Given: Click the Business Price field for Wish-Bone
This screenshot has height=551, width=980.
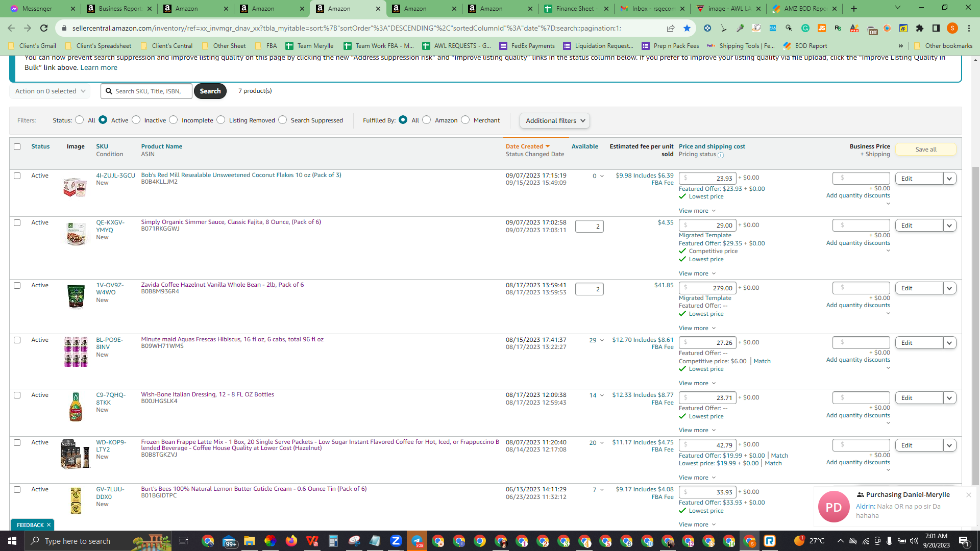Looking at the screenshot, I should (x=861, y=398).
